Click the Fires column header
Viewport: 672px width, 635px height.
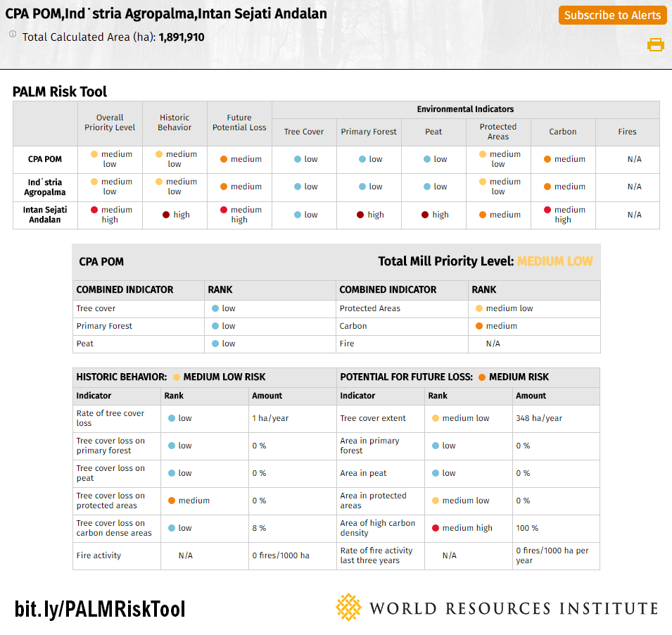point(627,132)
